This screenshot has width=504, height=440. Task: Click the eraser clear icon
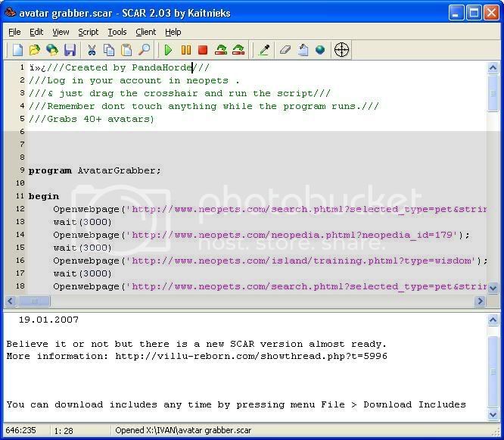tap(285, 50)
